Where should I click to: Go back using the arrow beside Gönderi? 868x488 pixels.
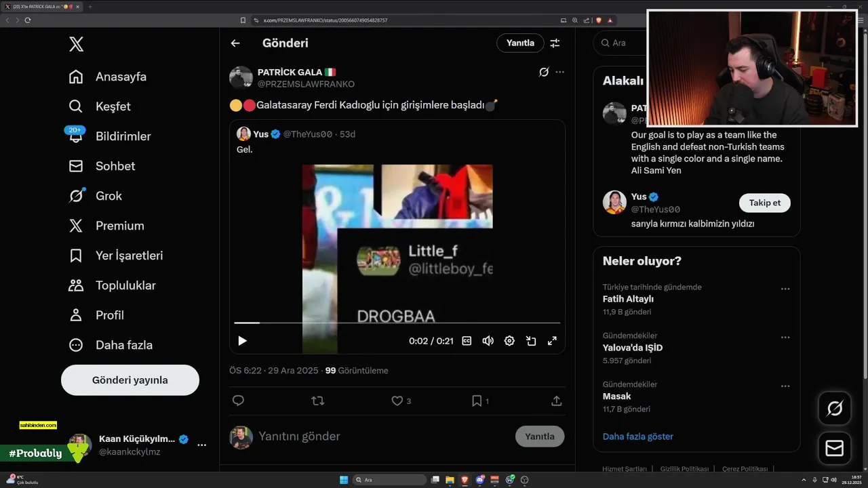coord(235,43)
